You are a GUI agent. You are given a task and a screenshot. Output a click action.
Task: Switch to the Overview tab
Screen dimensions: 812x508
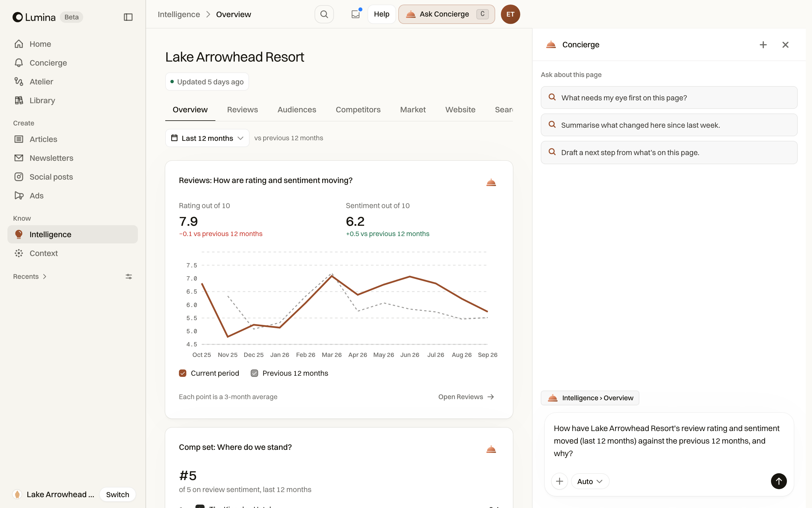190,109
